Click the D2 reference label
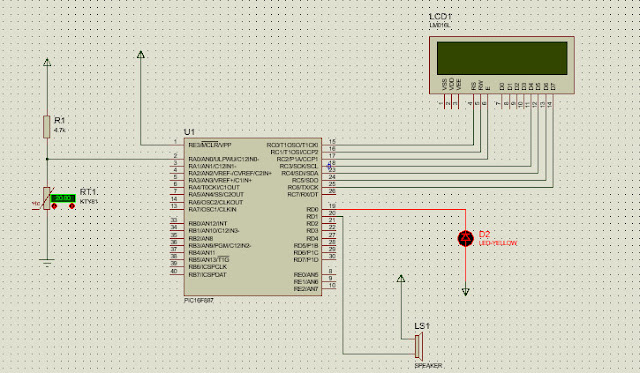This screenshot has height=373, width=640. [484, 234]
